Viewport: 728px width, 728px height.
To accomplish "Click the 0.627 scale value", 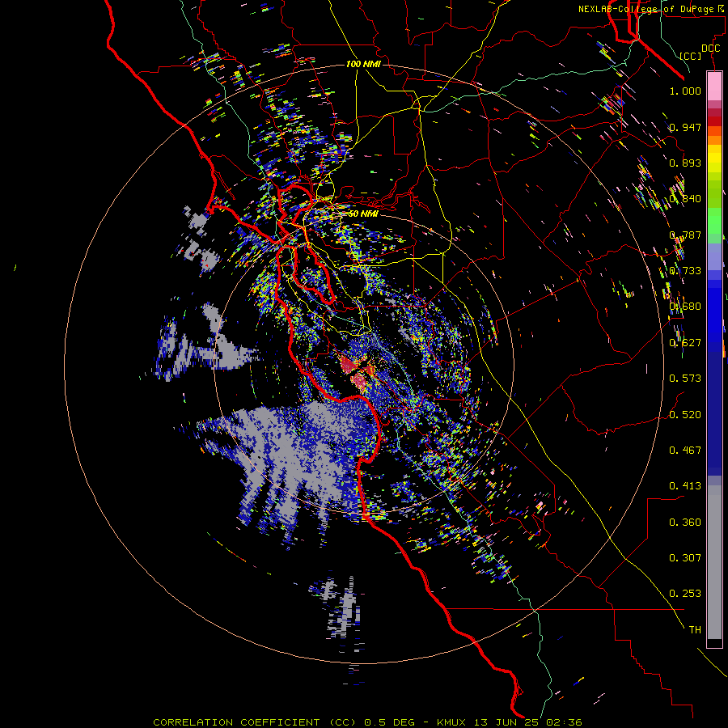I will click(685, 342).
